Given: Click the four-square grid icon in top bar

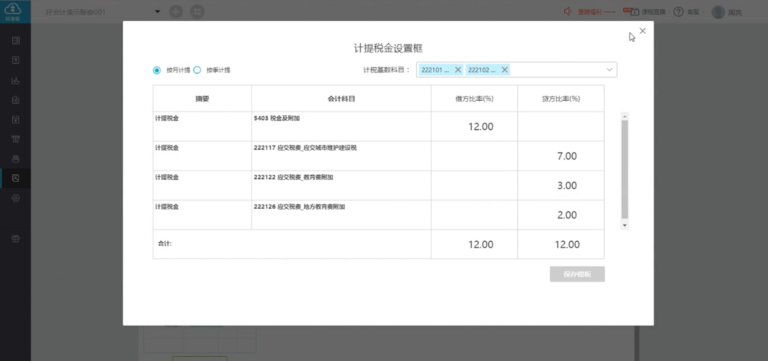Looking at the screenshot, I should pyautogui.click(x=197, y=12).
